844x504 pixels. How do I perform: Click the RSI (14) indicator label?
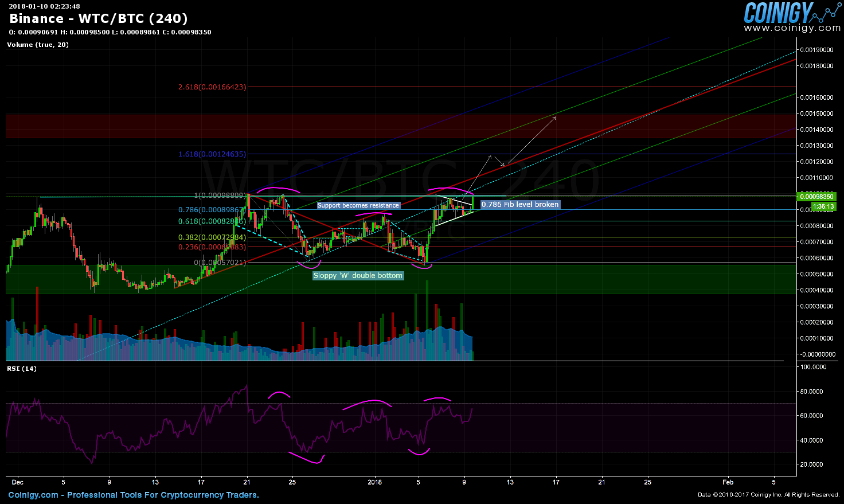tap(22, 369)
